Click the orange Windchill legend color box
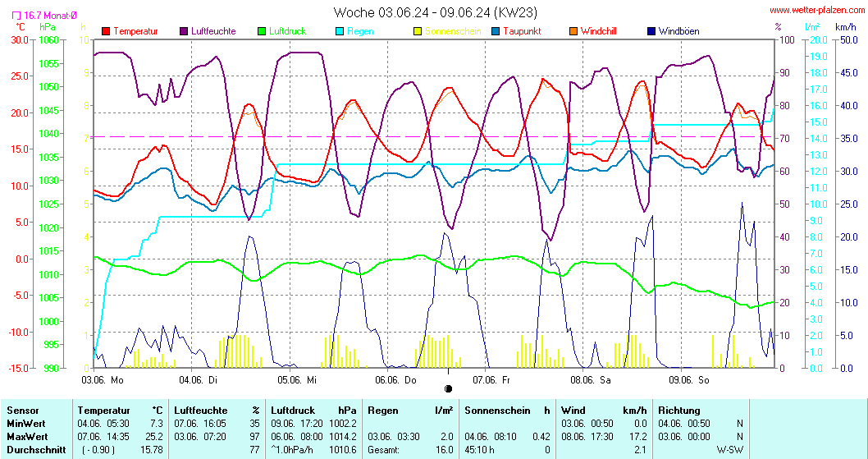The height and width of the screenshot is (459, 868). click(x=573, y=31)
